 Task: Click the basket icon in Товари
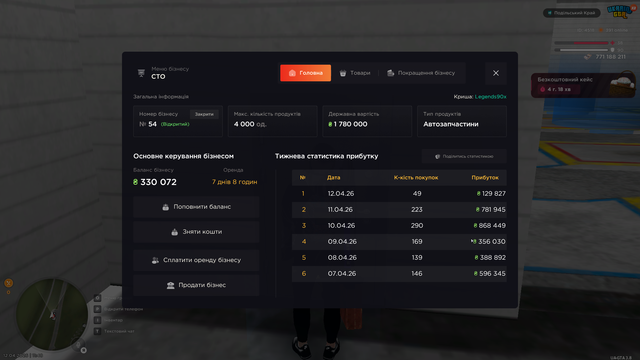[343, 73]
